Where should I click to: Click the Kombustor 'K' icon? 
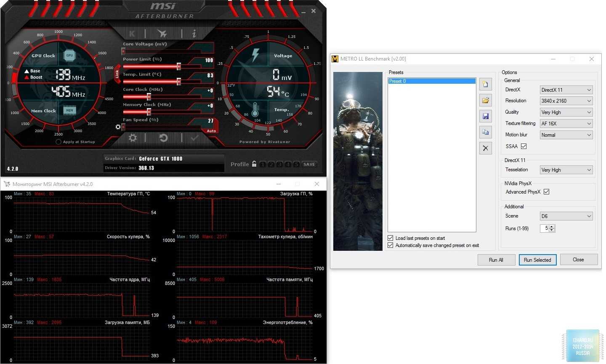point(132,34)
